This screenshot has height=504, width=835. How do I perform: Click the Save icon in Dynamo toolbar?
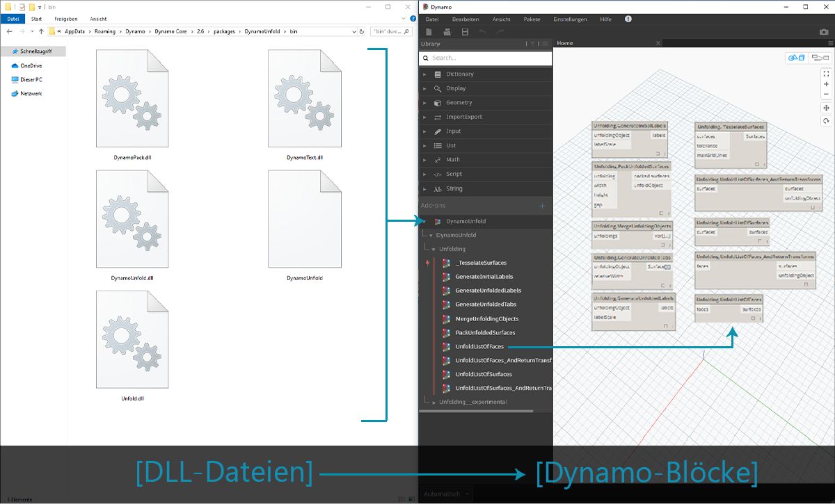(465, 32)
